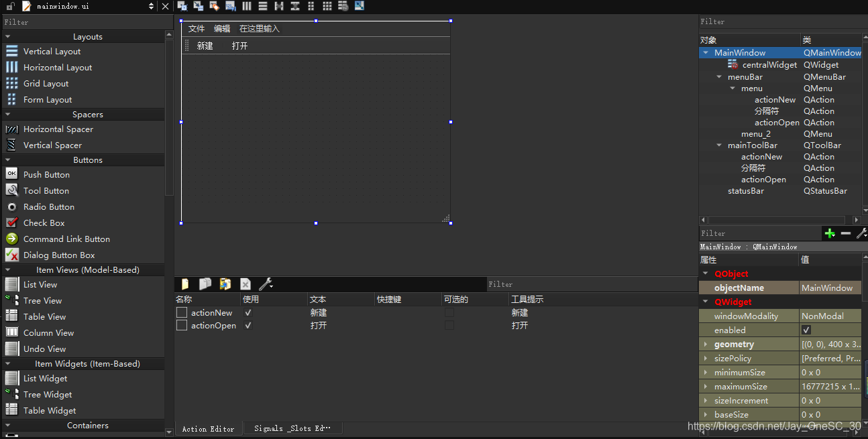Click the minus remove property icon
Viewport: 868px width, 439px height.
tap(846, 233)
